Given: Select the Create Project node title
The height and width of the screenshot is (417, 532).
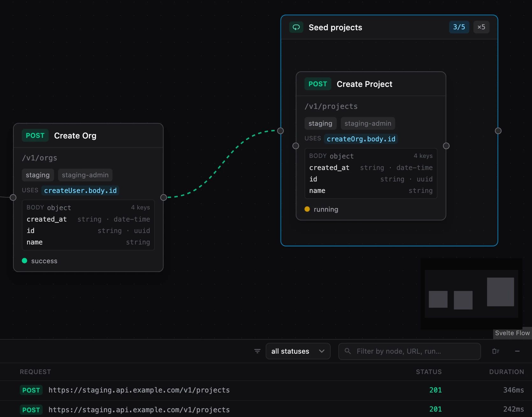Looking at the screenshot, I should pyautogui.click(x=364, y=84).
